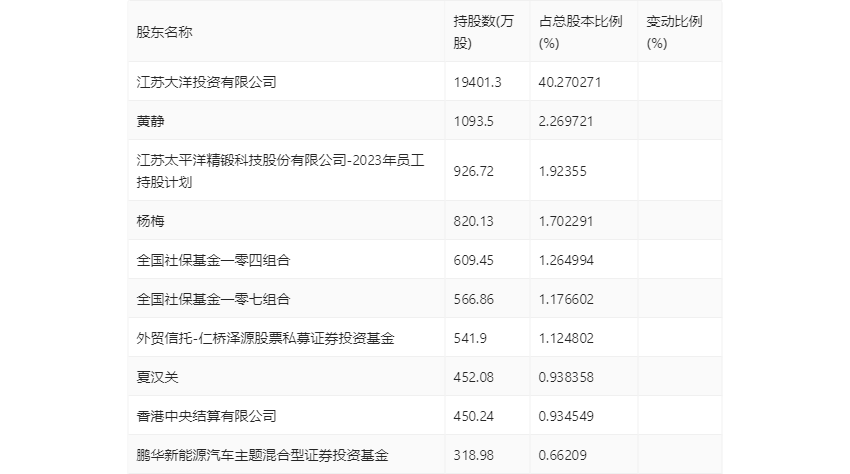Select holding value 450.24
Screen dimensions: 850x474
click(x=473, y=416)
